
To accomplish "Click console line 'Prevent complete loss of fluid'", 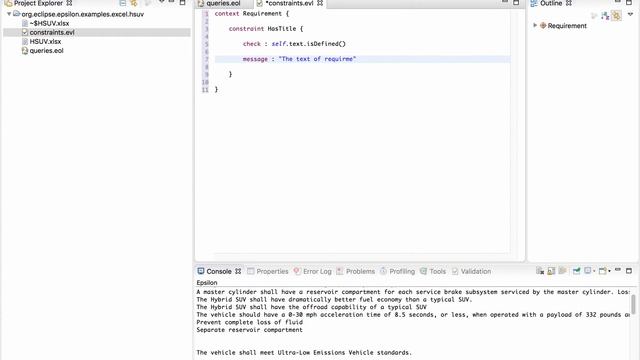I will (249, 322).
